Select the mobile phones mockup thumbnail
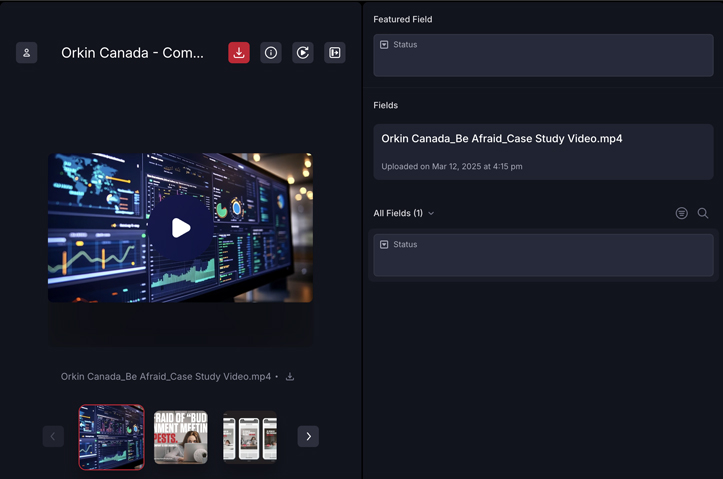This screenshot has width=723, height=479. [250, 437]
